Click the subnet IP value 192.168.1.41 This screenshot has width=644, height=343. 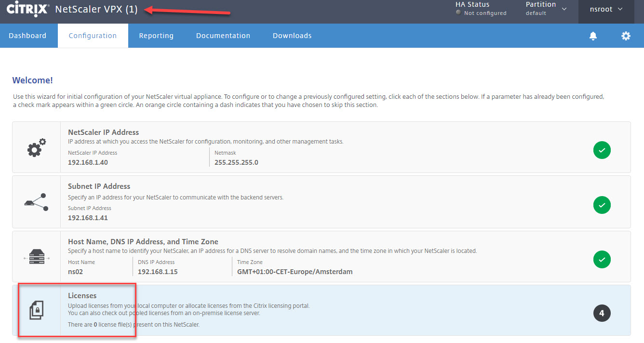click(88, 218)
